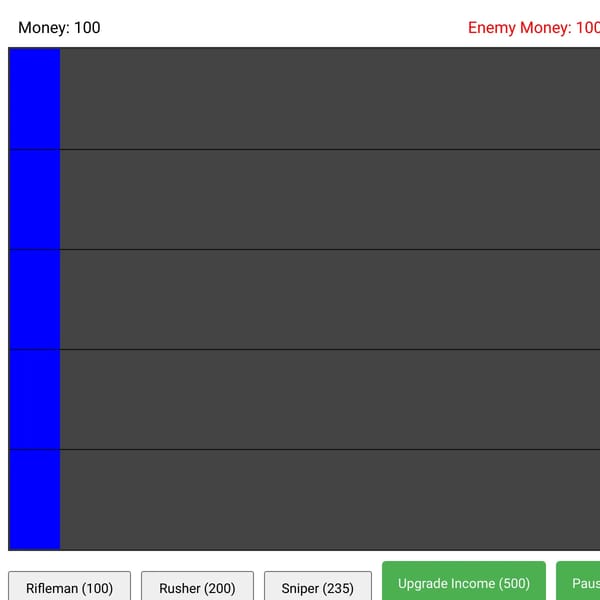
Task: Click the red Enemy Money label
Action: [534, 28]
